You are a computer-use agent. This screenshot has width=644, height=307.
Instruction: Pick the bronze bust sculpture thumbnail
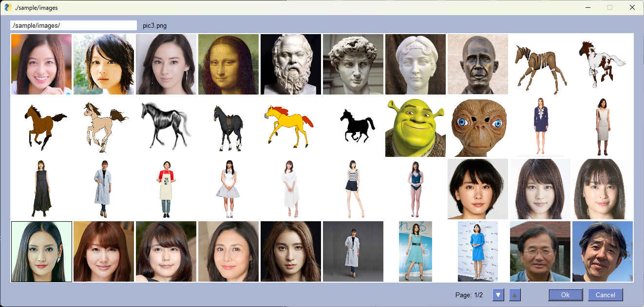[478, 64]
